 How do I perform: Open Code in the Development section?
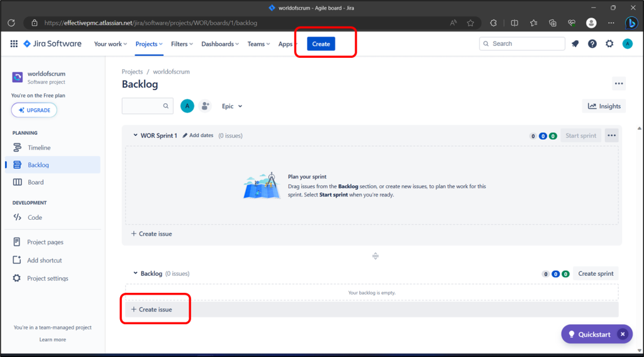53,218
